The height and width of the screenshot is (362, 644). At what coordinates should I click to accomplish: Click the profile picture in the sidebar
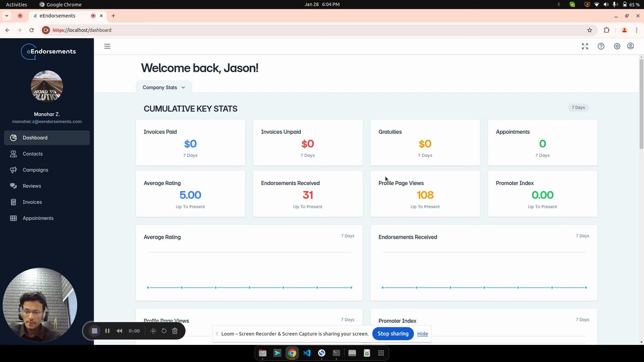coord(47,86)
